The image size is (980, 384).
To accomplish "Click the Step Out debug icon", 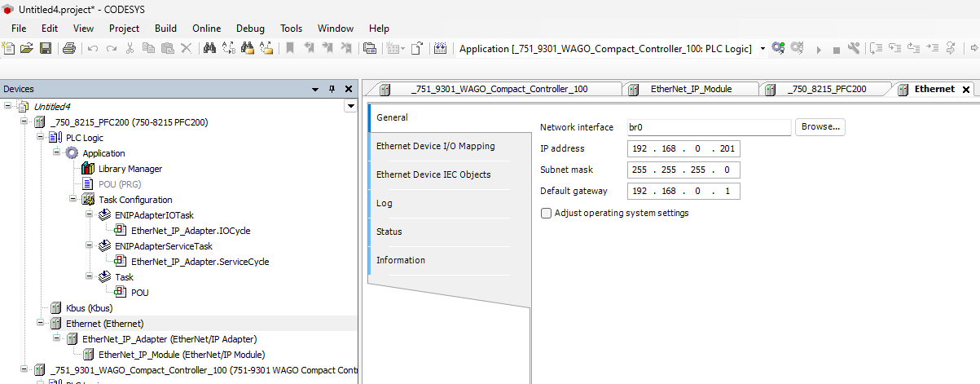I will coord(913,48).
